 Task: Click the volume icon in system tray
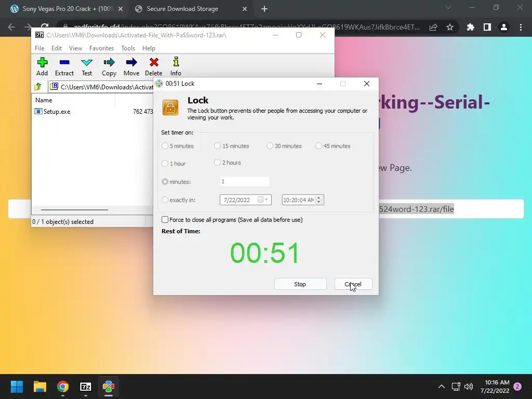[x=469, y=387]
